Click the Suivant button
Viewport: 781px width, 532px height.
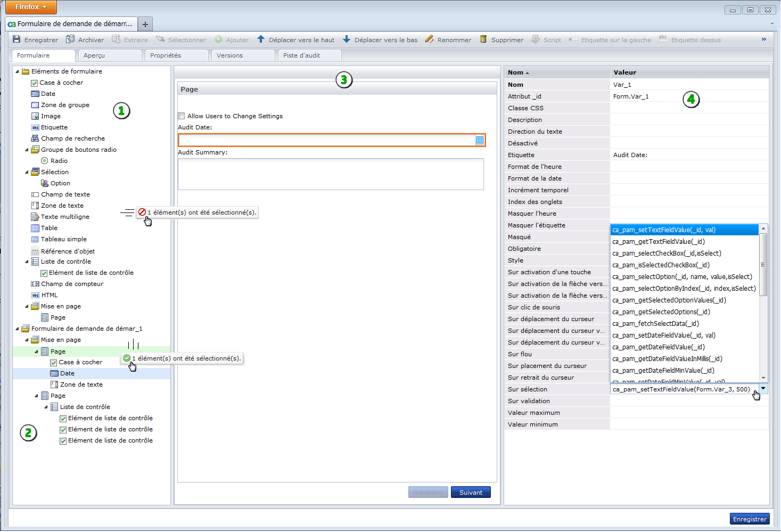[471, 493]
